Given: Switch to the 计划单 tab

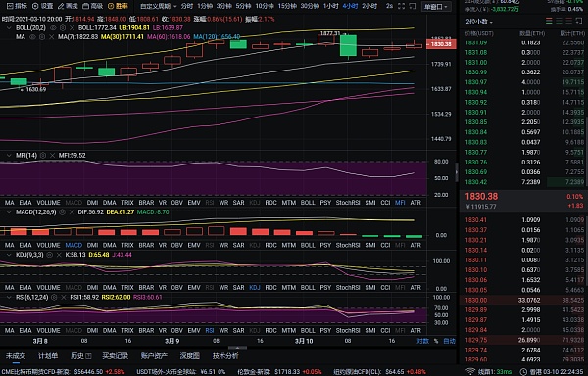Looking at the screenshot, I should [x=48, y=356].
